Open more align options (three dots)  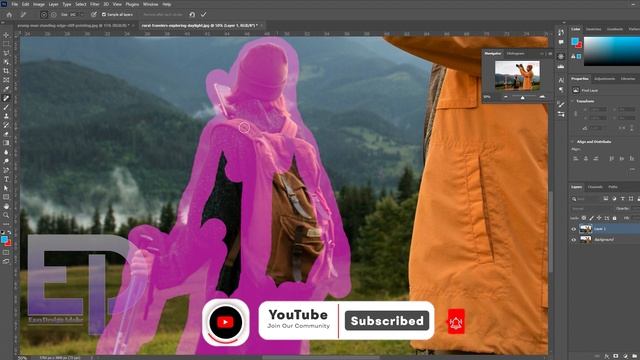click(632, 169)
